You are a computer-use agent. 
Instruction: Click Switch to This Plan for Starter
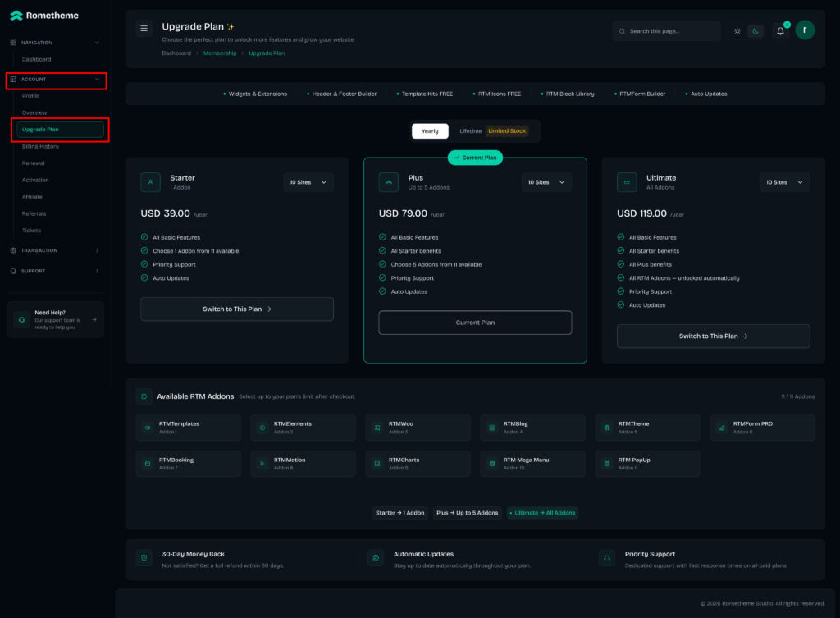click(x=237, y=309)
